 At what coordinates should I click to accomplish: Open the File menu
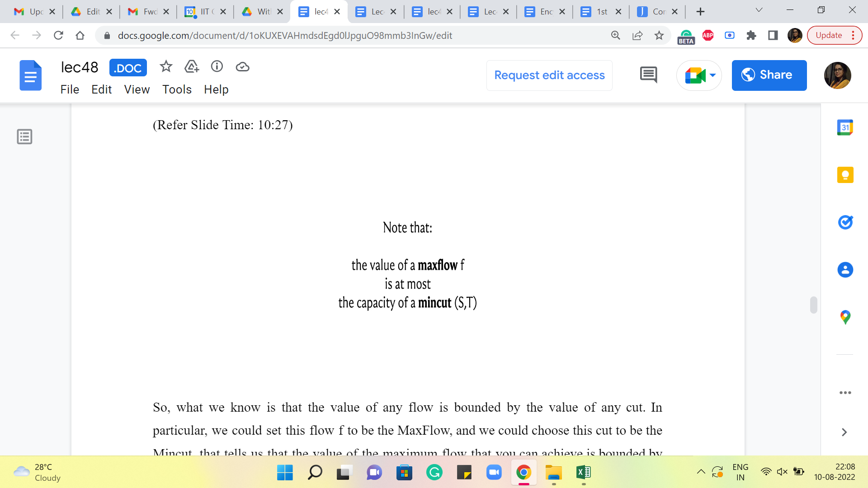70,89
